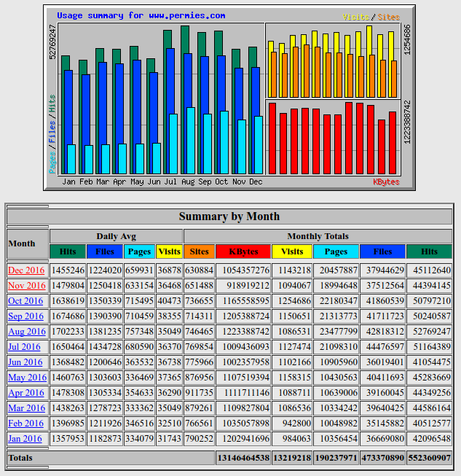The height and width of the screenshot is (476, 461).
Task: Click the Oct 2016 month link
Action: click(x=26, y=301)
